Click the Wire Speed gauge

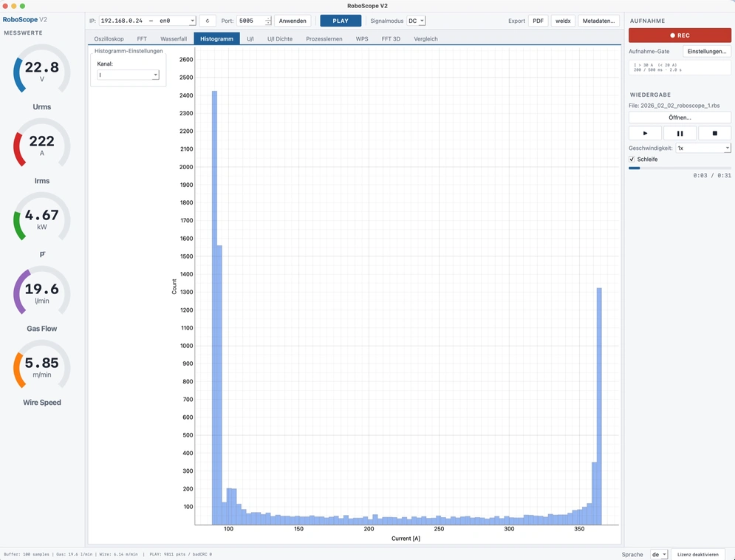tap(41, 366)
